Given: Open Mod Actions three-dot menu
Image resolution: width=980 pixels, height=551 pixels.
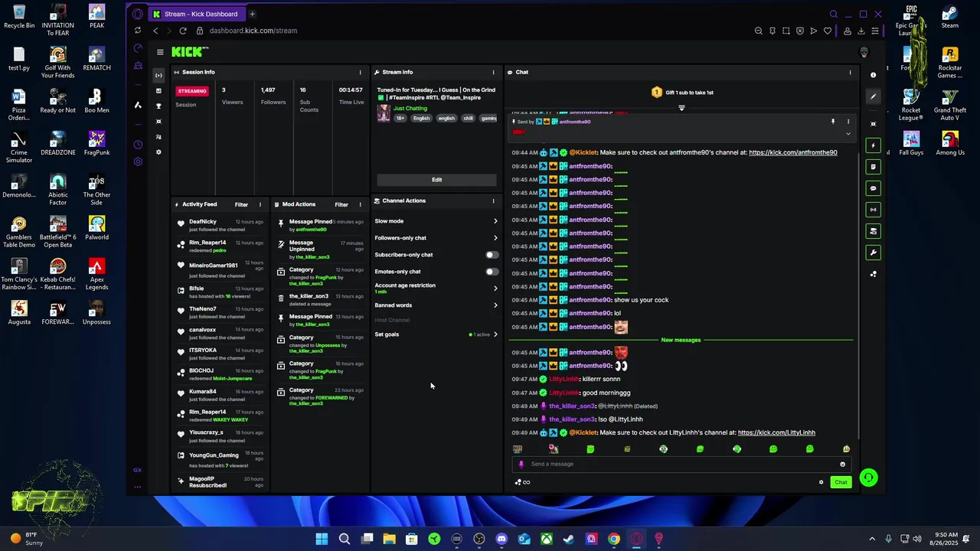Looking at the screenshot, I should coord(360,204).
